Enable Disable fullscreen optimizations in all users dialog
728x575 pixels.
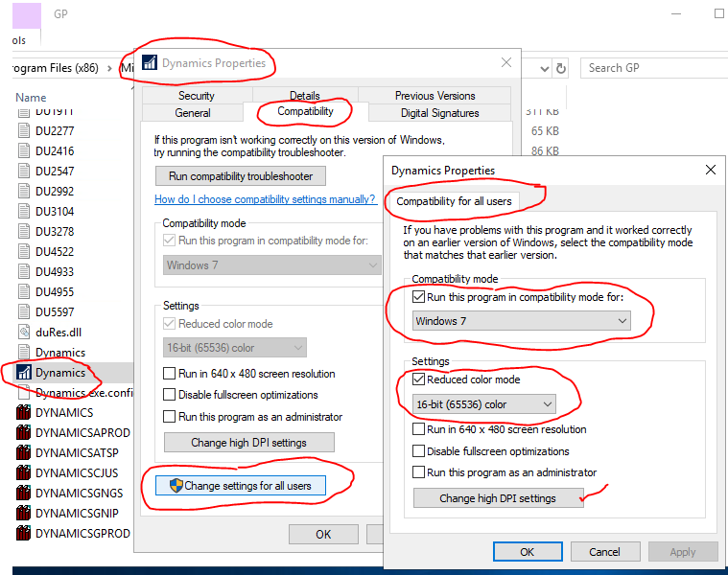[418, 450]
